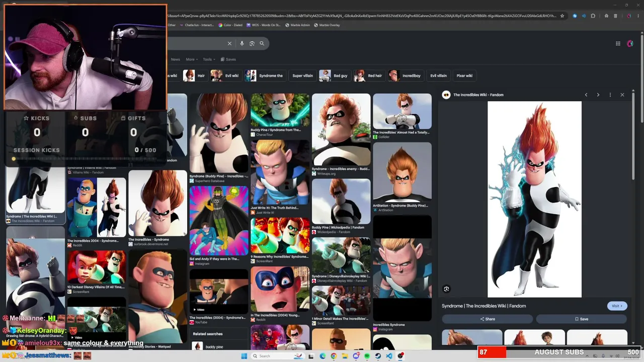
Task: Open The Incredibles Wiki Fandom source icon
Action: click(x=446, y=95)
